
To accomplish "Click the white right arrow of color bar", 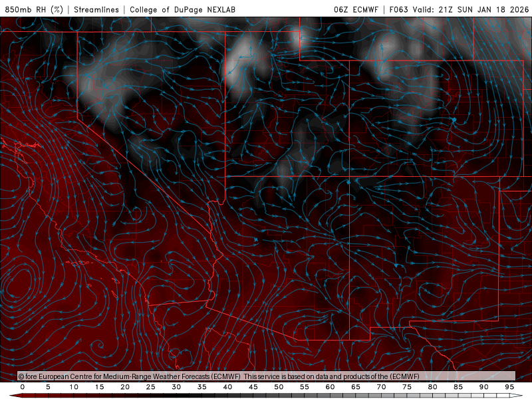I will point(516,396).
